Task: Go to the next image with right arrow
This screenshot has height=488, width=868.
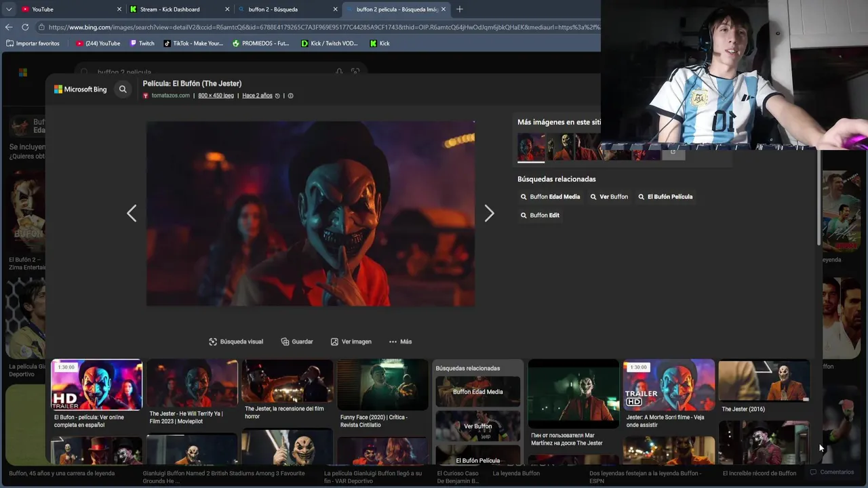Action: click(489, 213)
